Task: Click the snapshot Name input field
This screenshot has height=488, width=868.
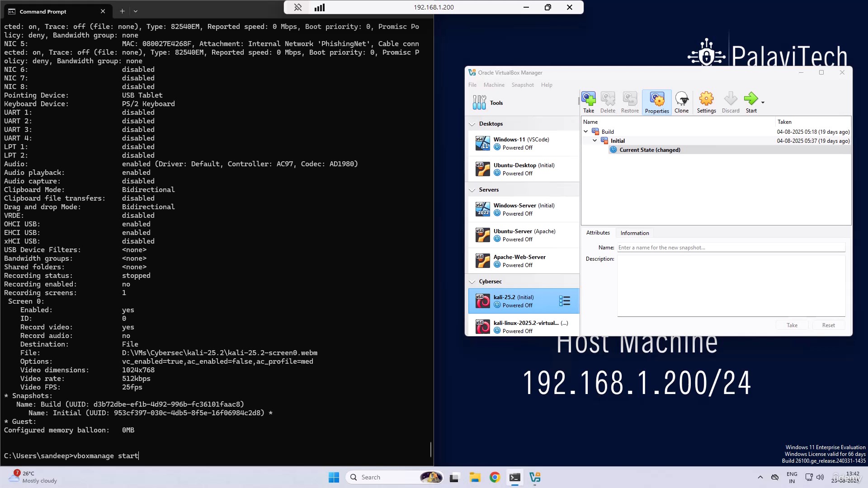Action: click(x=731, y=248)
